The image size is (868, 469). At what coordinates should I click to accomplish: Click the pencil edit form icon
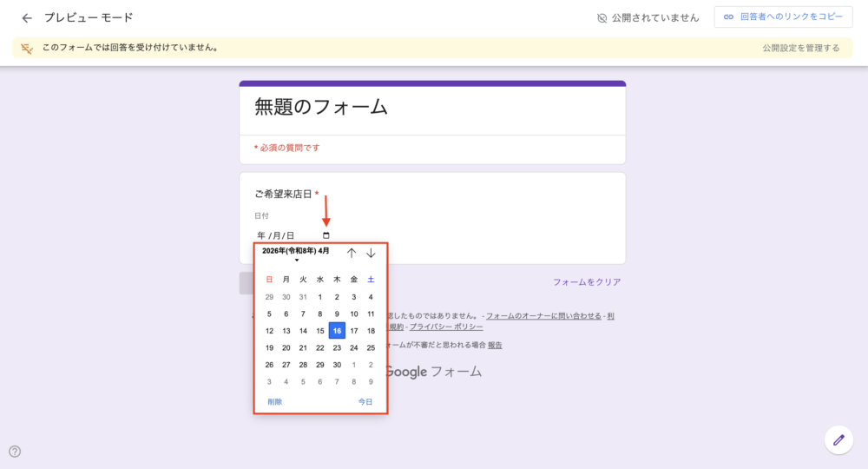(x=838, y=440)
